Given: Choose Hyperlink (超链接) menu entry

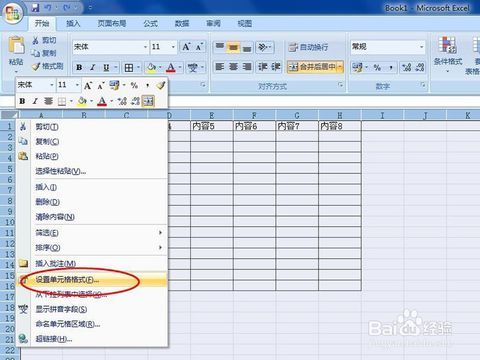Looking at the screenshot, I should pos(92,339).
